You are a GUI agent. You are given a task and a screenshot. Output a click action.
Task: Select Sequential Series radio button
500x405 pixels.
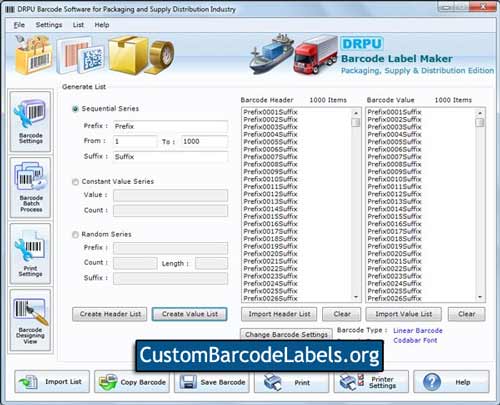(75, 109)
